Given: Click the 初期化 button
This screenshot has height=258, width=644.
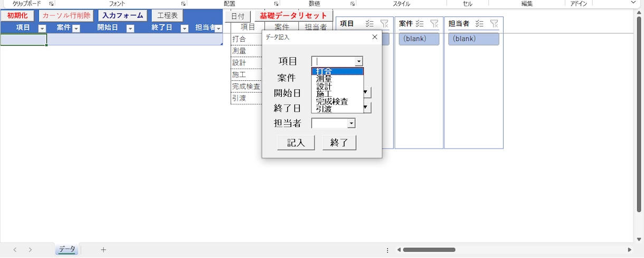Looking at the screenshot, I should tap(18, 16).
